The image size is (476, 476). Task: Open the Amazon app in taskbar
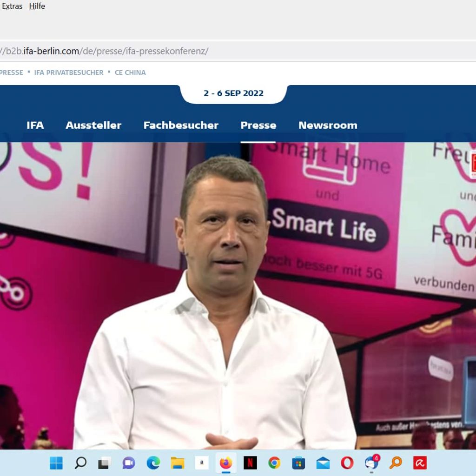tap(202, 463)
